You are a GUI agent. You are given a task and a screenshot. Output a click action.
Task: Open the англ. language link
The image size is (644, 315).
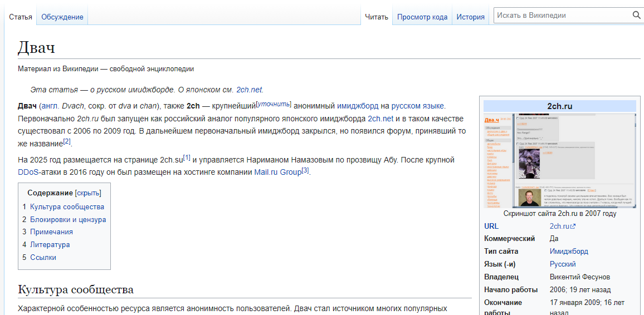pyautogui.click(x=50, y=106)
